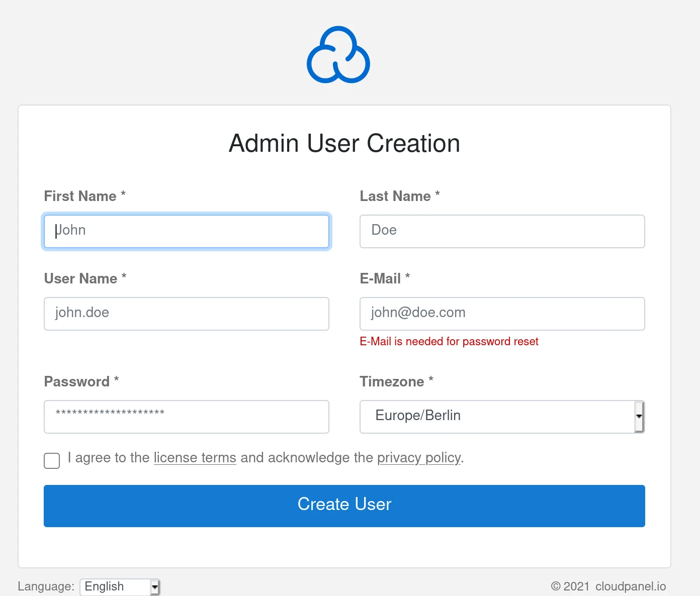Screen dimensions: 700x596
Task: Click the User Name label
Action: (x=85, y=278)
